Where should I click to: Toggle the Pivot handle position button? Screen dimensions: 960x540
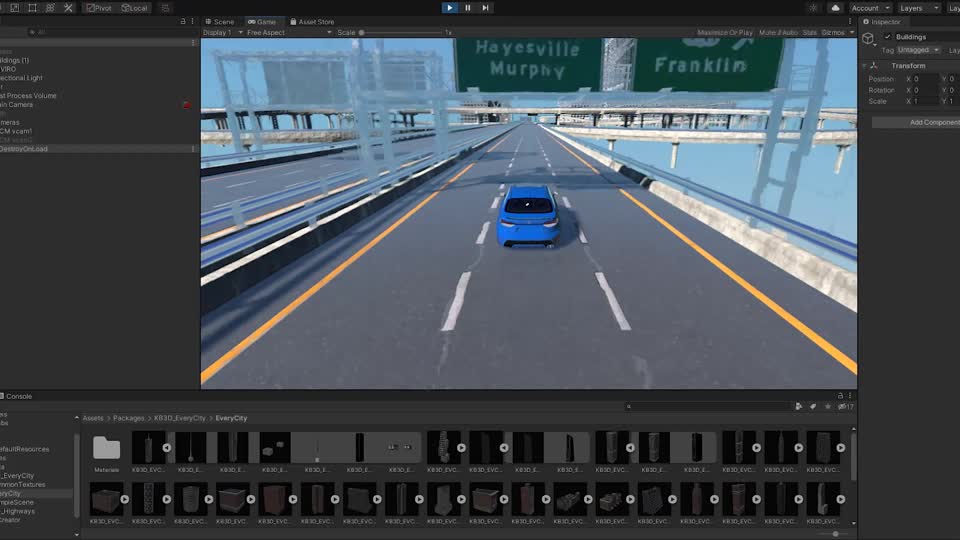(99, 8)
